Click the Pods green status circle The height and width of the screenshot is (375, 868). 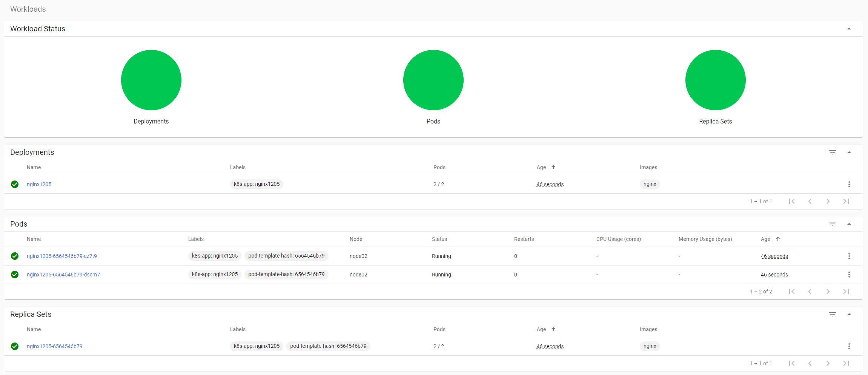pyautogui.click(x=433, y=80)
